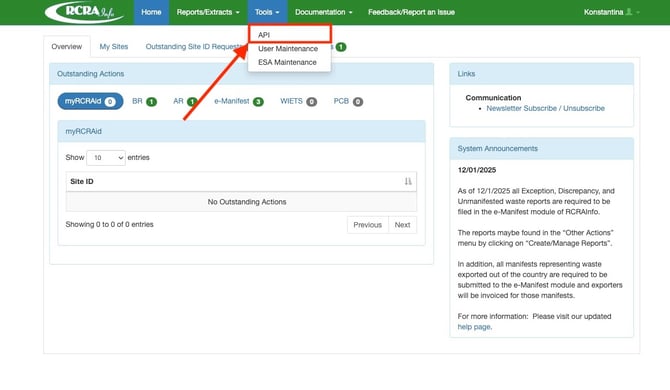The image size is (670, 390).
Task: Expand the Documentation menu
Action: [323, 12]
